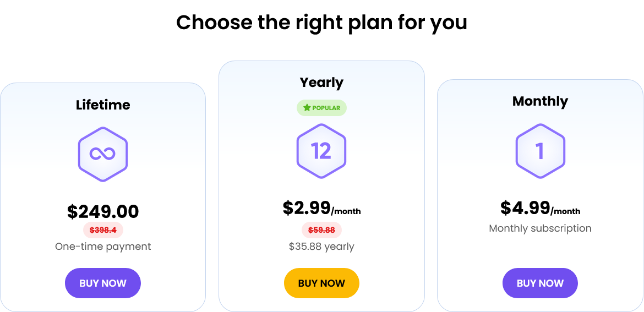Click the Monthly plan title

coord(540,101)
